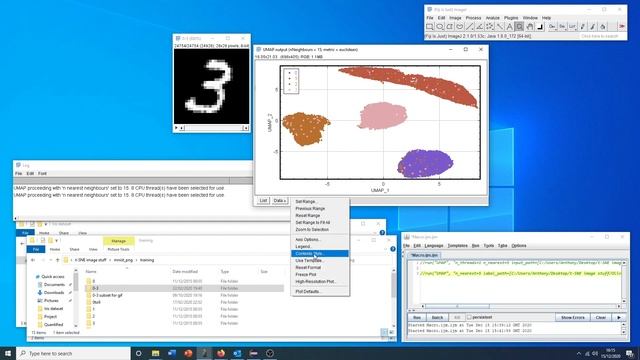Click Show Errors in macro editor
This screenshot has height=360, width=640.
tap(572, 317)
